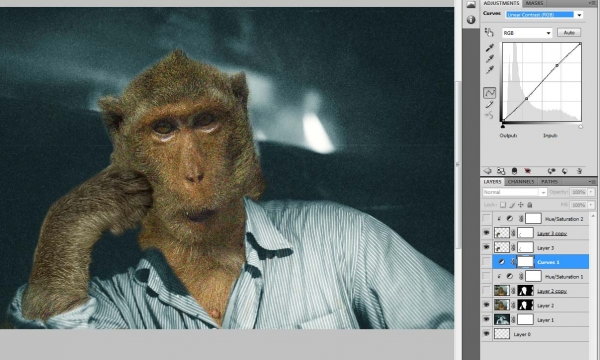Click the canvas vertical scrollbar

coord(458,165)
